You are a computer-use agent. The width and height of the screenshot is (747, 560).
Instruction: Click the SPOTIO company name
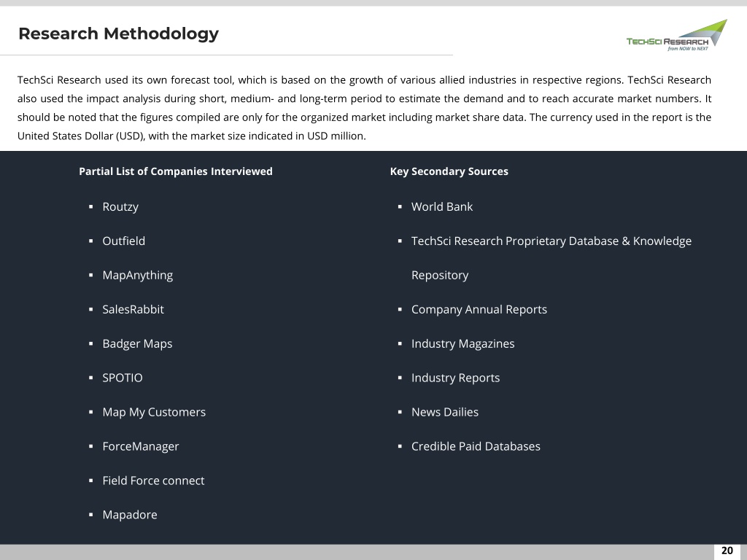(123, 378)
